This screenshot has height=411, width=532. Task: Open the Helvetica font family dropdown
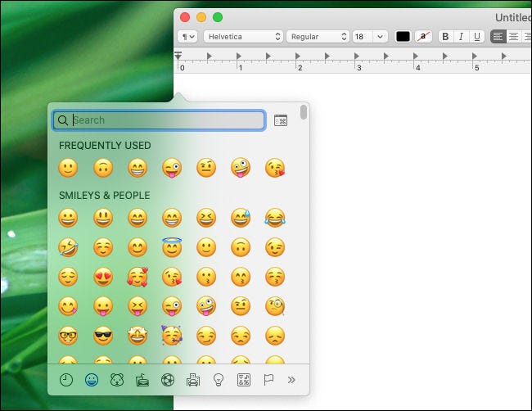243,37
